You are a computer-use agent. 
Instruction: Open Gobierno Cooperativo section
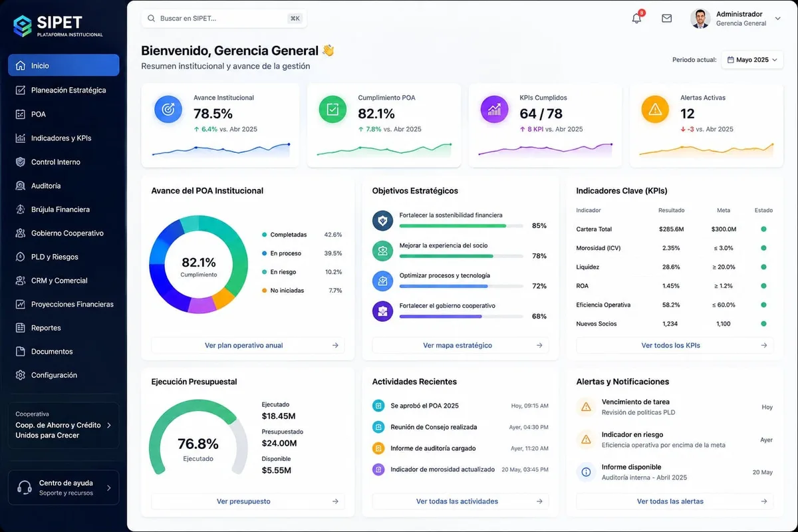[x=64, y=233]
